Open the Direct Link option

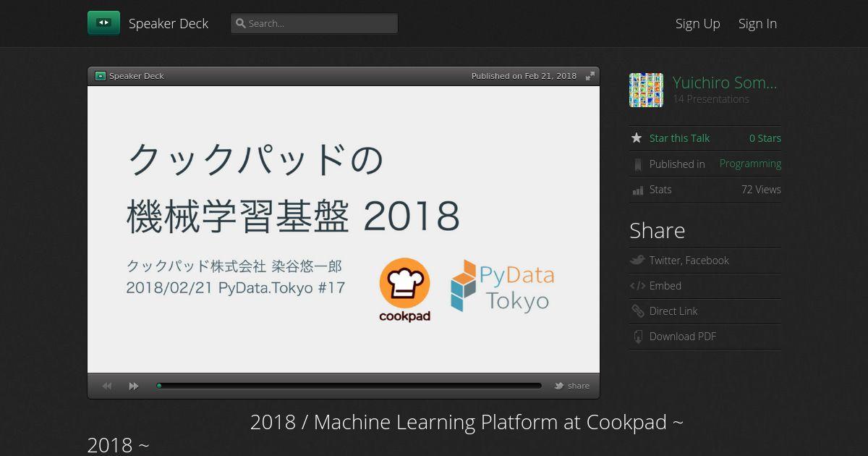[673, 311]
